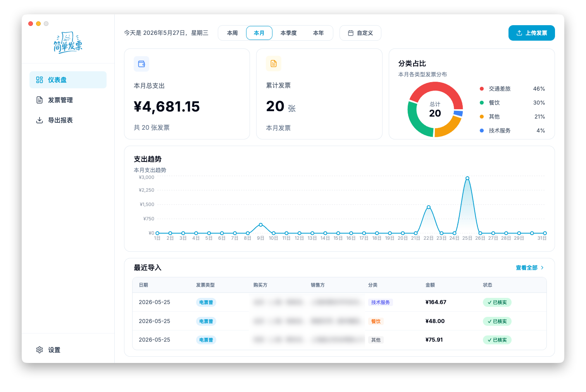The image size is (586, 392).
Task: Click the 购买方 column header
Action: pyautogui.click(x=260, y=285)
